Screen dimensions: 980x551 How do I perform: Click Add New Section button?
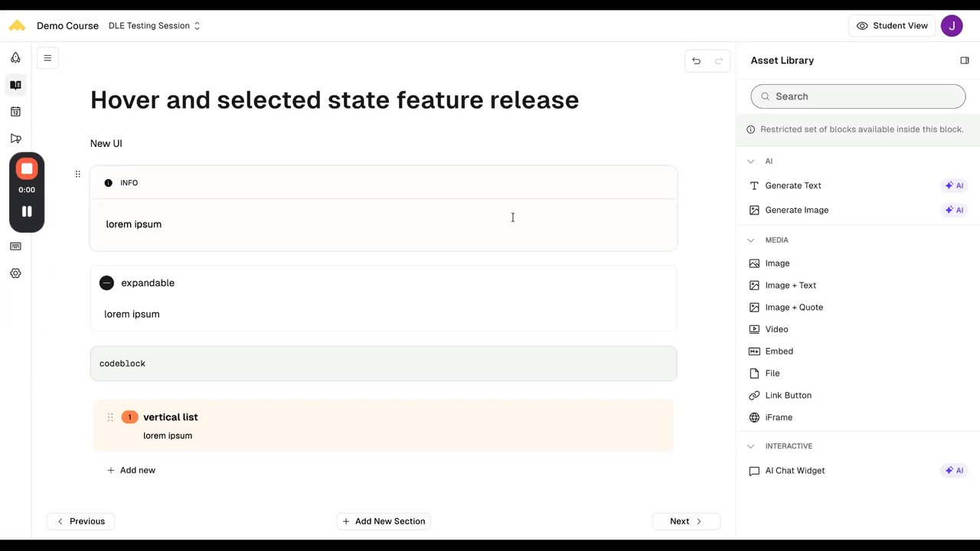pos(384,521)
